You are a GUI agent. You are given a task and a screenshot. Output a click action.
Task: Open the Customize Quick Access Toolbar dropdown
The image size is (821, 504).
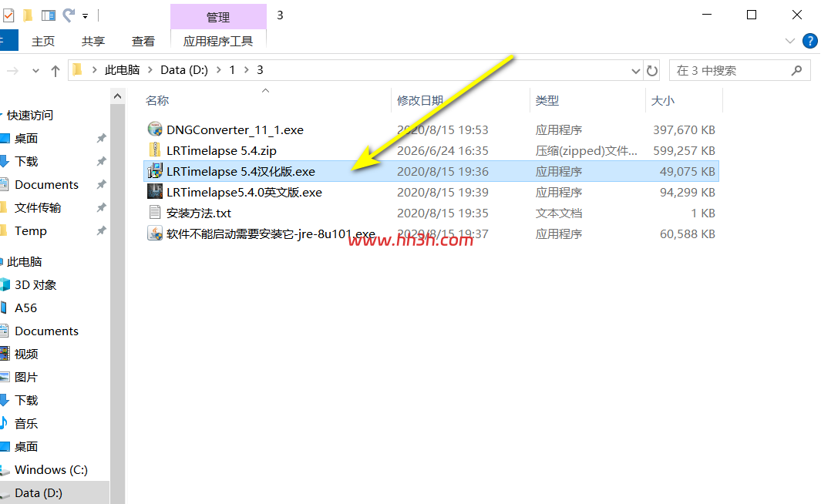tap(86, 16)
